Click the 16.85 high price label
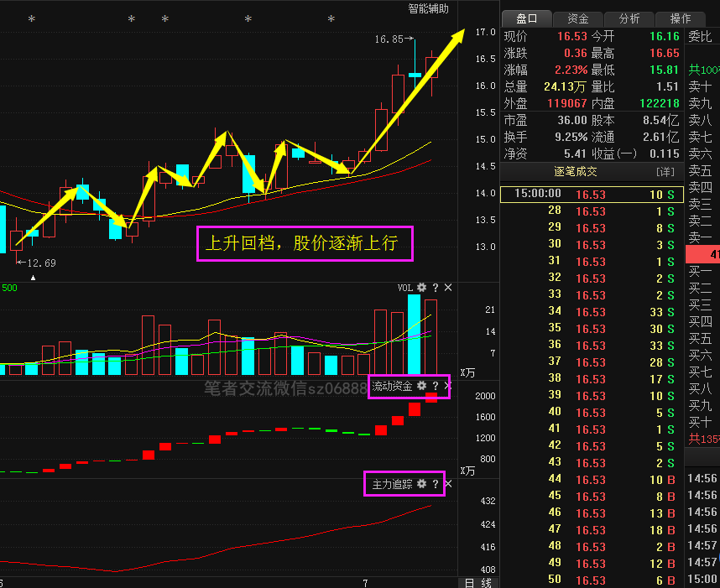 pyautogui.click(x=389, y=39)
